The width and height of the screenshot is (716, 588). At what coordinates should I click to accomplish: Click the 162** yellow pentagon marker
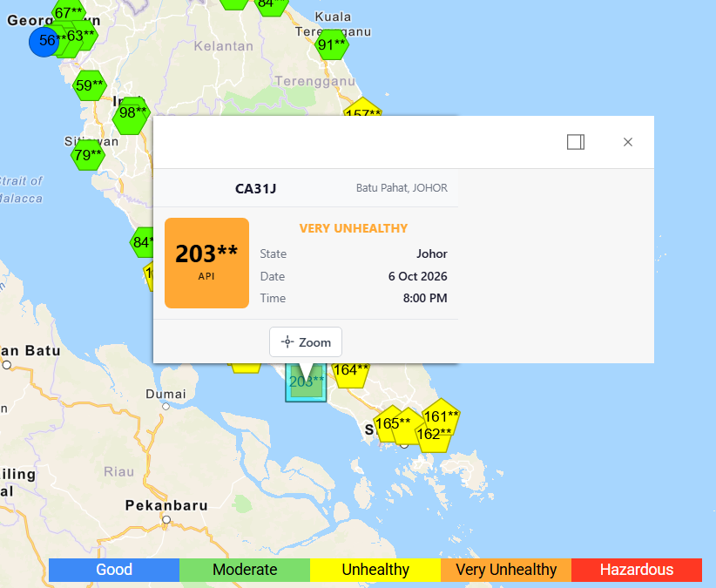433,437
